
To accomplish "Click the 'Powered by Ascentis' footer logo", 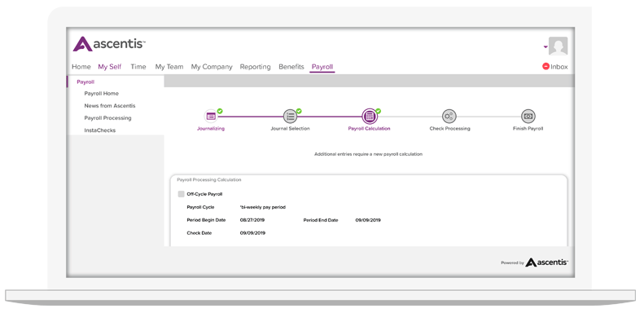I will (x=535, y=262).
